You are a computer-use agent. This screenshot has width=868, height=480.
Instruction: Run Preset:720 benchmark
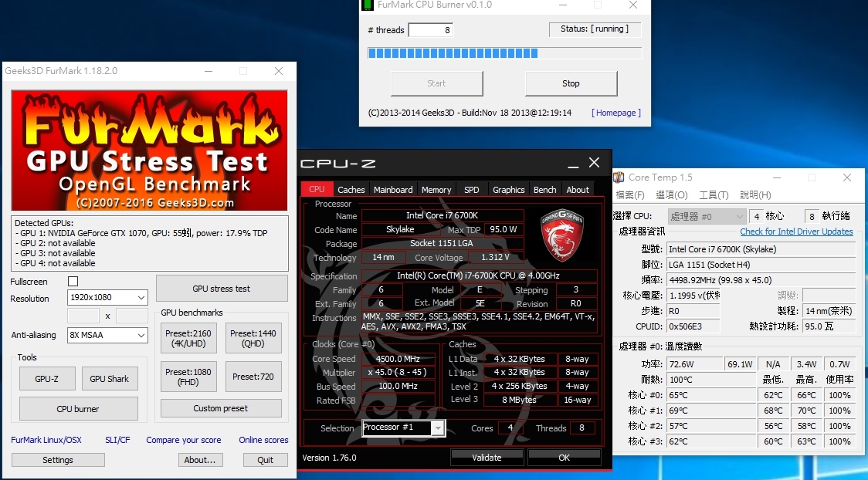click(x=253, y=377)
